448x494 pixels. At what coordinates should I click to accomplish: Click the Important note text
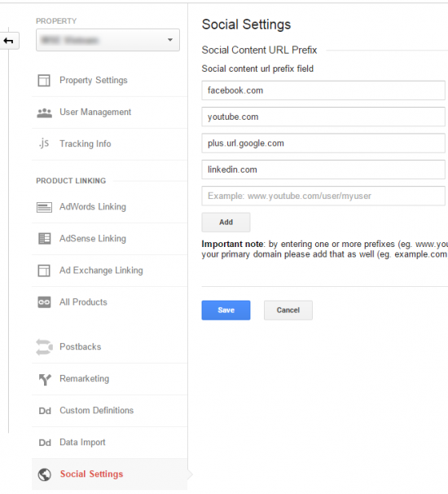click(x=324, y=249)
